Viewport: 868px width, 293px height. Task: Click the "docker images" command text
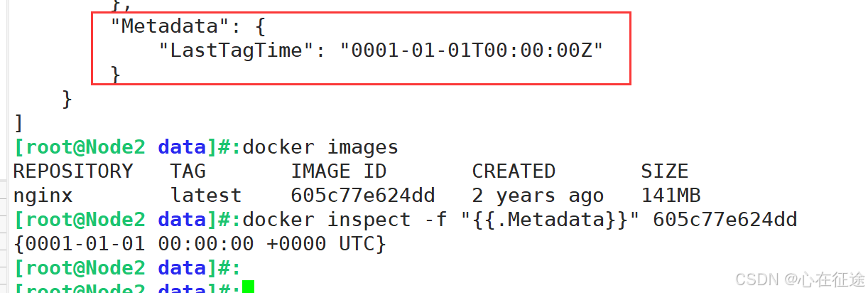pos(320,148)
